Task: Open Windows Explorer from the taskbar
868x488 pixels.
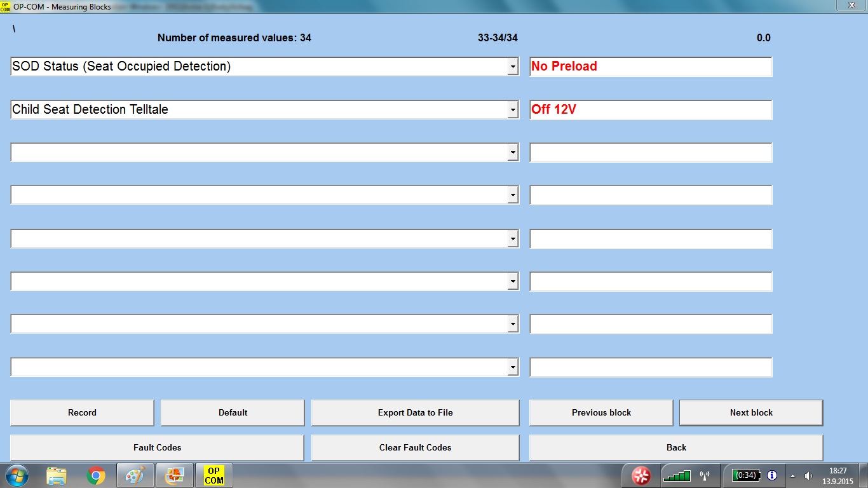Action: [57, 475]
